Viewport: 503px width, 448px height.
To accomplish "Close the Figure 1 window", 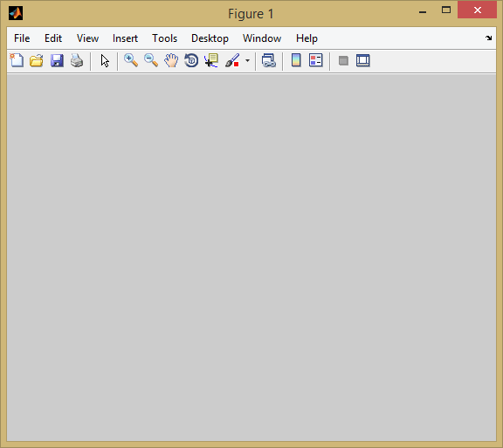I will point(478,10).
